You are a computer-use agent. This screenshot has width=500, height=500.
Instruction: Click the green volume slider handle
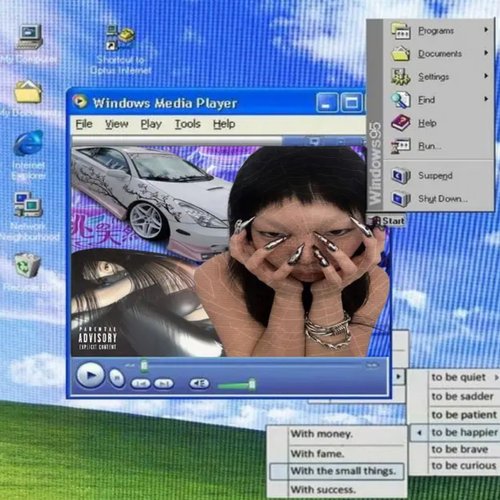tap(252, 384)
